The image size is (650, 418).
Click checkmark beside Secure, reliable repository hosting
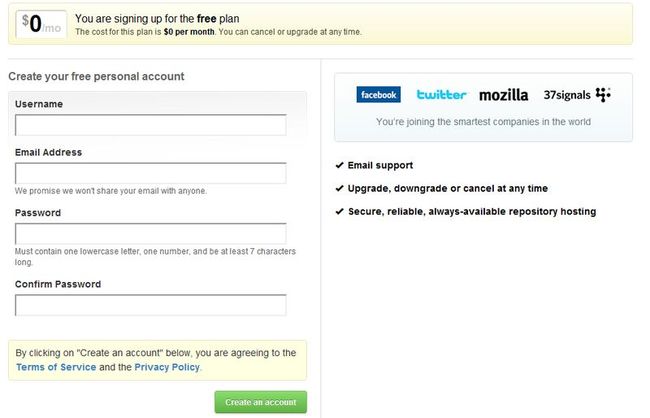point(340,211)
